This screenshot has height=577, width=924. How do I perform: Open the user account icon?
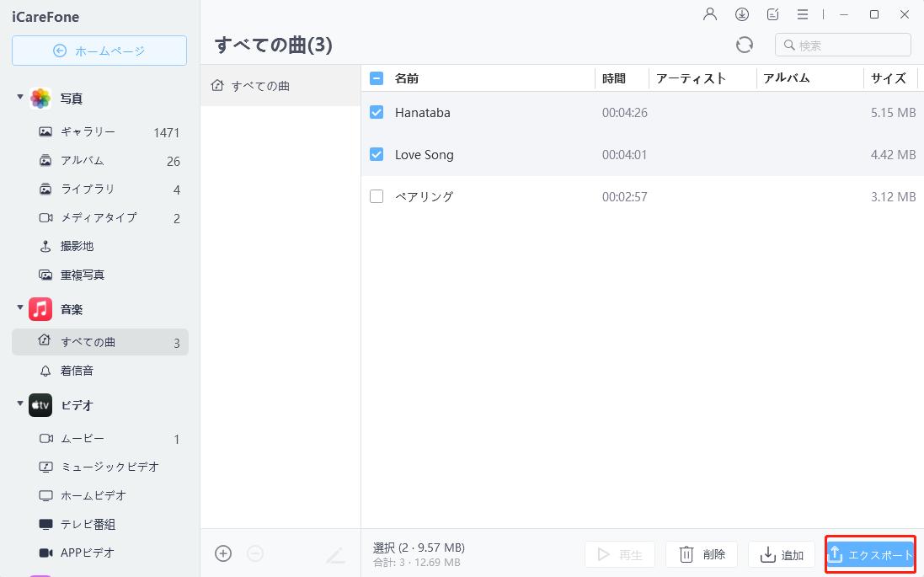(x=710, y=14)
